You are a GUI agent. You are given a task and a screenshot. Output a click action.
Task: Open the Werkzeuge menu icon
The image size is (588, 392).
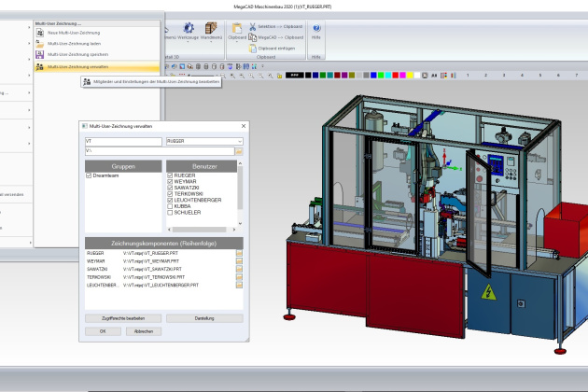[188, 30]
